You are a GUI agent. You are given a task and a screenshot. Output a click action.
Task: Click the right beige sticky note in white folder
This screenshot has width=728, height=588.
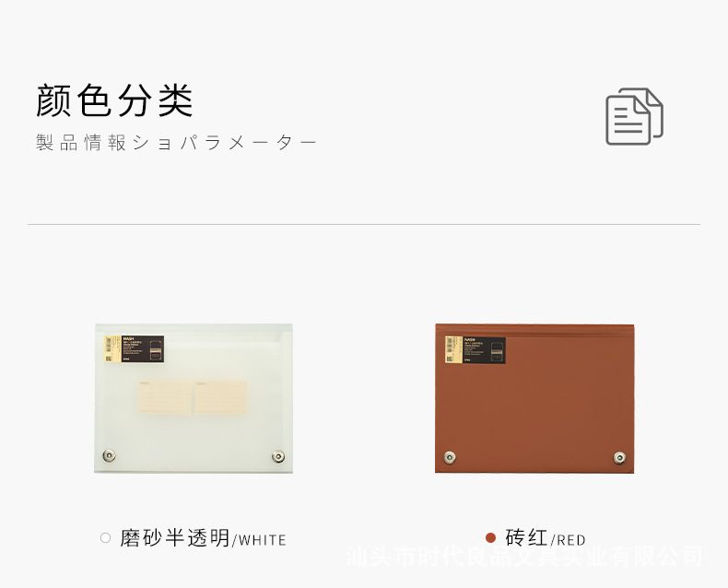pos(220,397)
